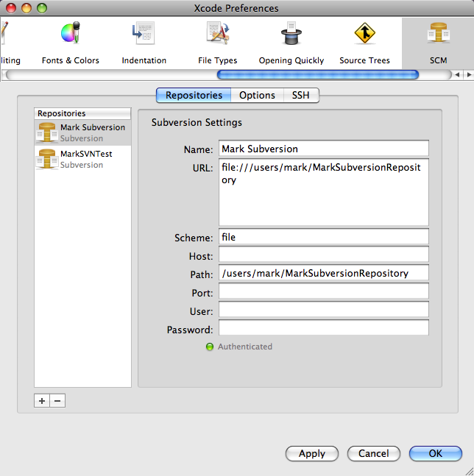The width and height of the screenshot is (474, 476).
Task: Select MarkSVNTest repository icon
Action: pos(47,159)
